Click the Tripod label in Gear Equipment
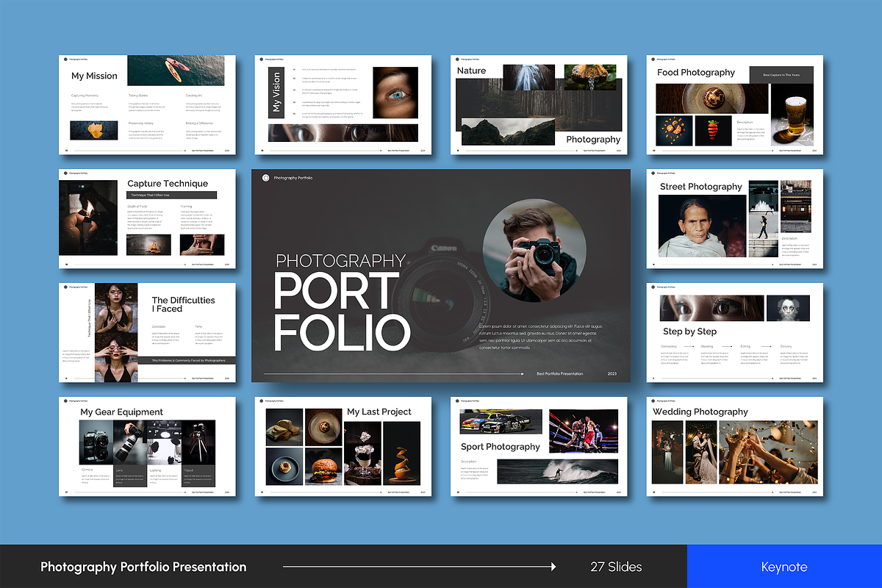The height and width of the screenshot is (588, 882). pyautogui.click(x=187, y=470)
